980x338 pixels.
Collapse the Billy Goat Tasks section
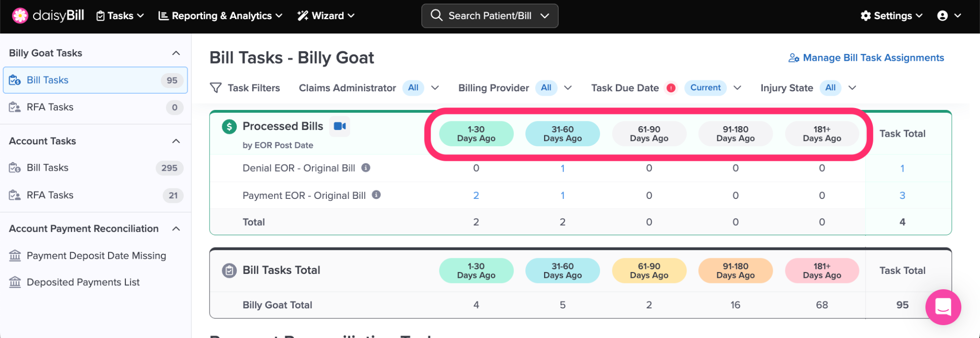tap(176, 53)
